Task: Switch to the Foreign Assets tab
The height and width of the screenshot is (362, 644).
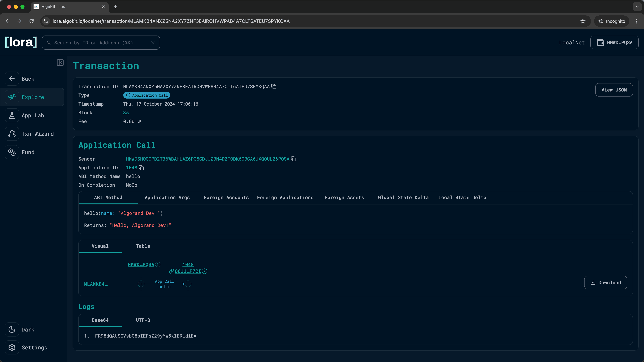Action: coord(344,197)
